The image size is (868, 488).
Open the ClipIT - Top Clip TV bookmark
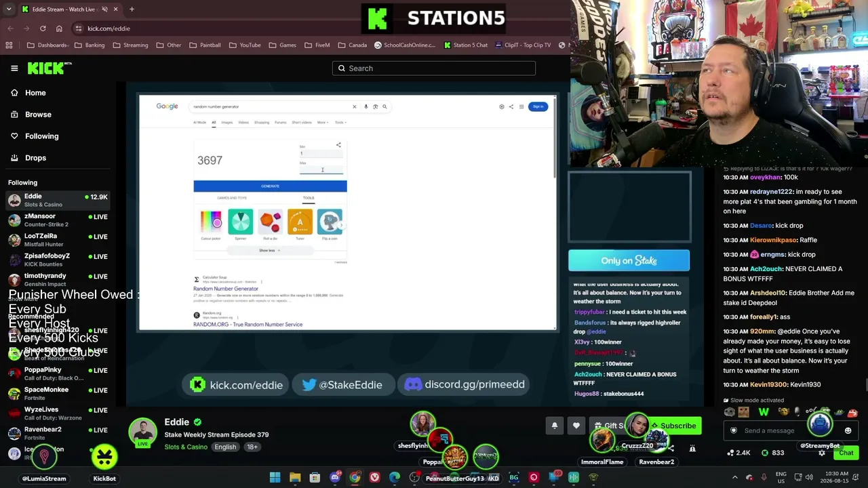(523, 45)
